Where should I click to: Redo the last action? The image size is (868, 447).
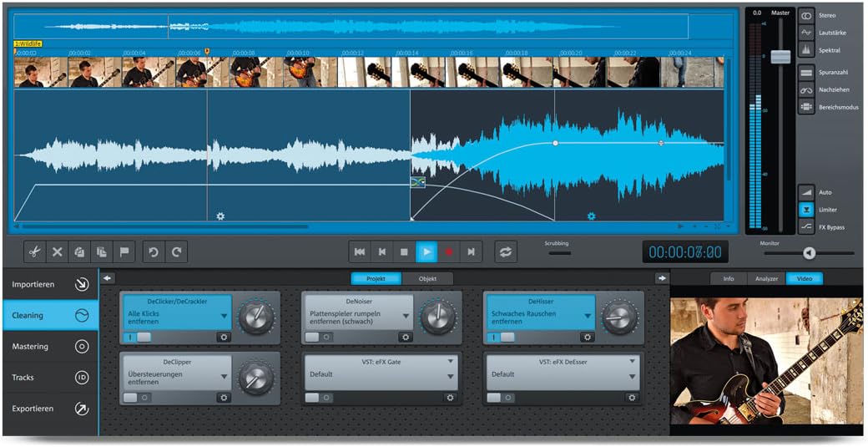(x=177, y=252)
